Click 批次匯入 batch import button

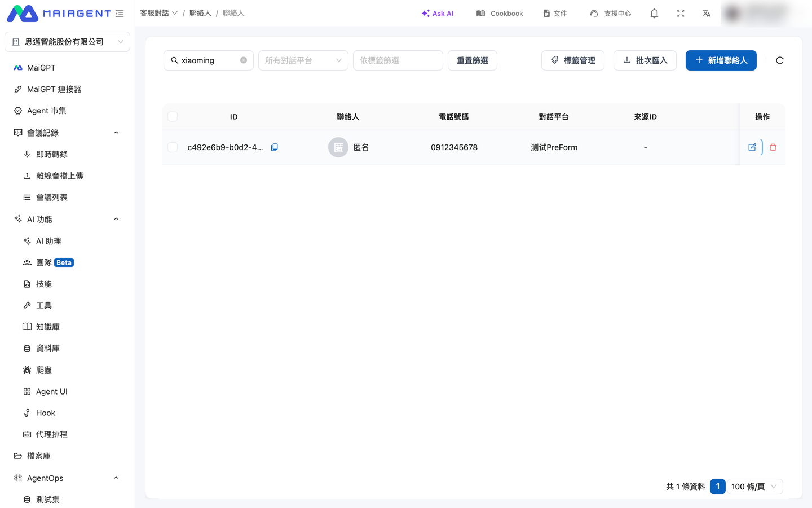pos(645,60)
